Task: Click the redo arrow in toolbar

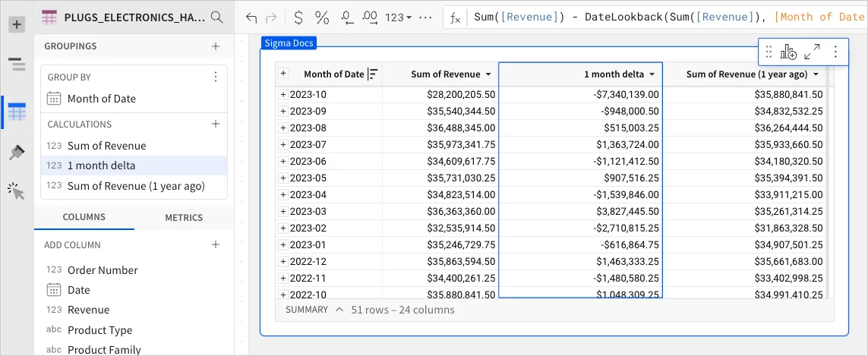Action: tap(271, 17)
